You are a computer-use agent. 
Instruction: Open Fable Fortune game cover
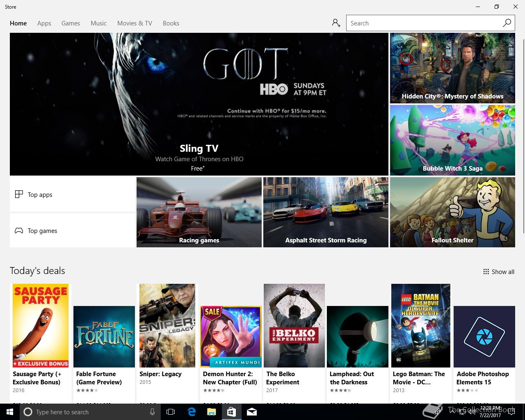point(104,337)
